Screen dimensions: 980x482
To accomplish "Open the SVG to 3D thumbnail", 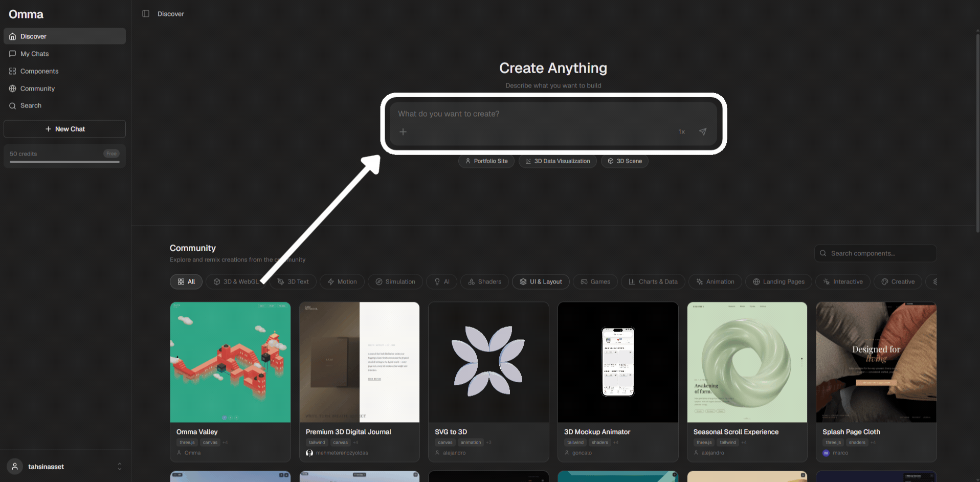I will point(488,362).
